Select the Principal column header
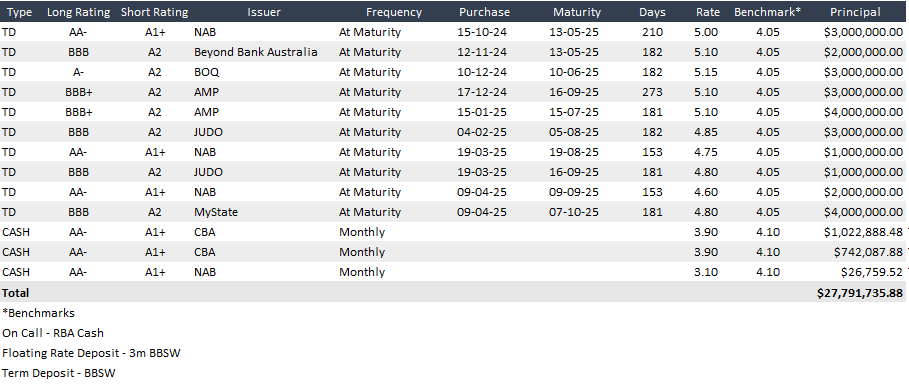 (855, 12)
